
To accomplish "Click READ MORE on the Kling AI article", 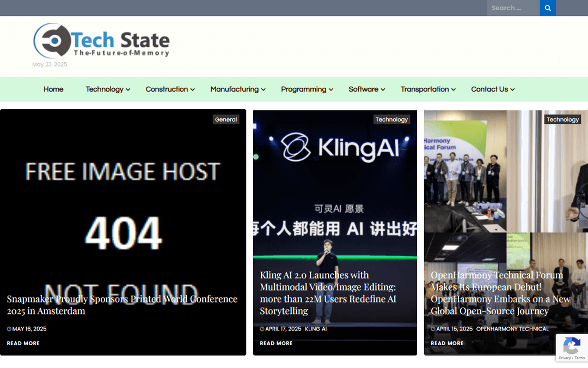I will [277, 343].
